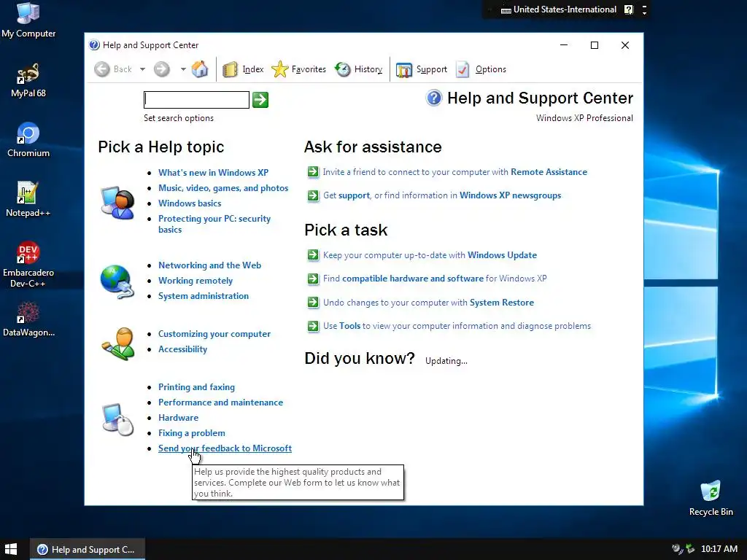Open the Hardware help topic
The height and width of the screenshot is (560, 747).
pos(178,418)
